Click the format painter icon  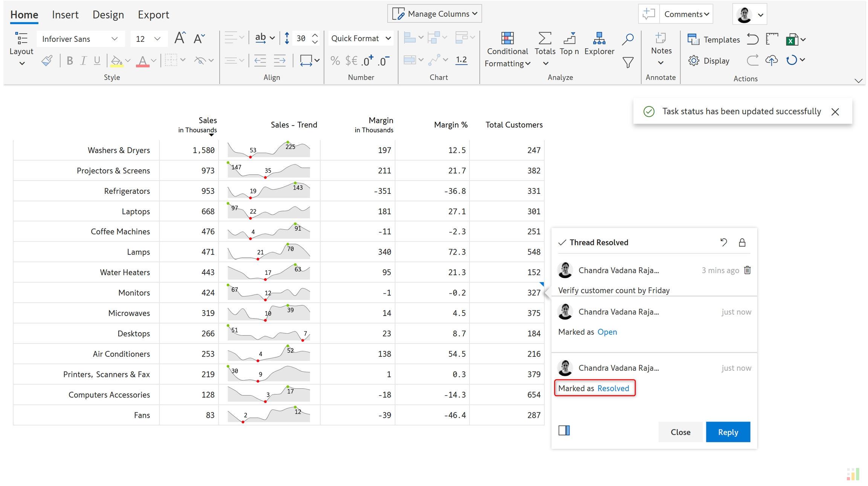47,61
